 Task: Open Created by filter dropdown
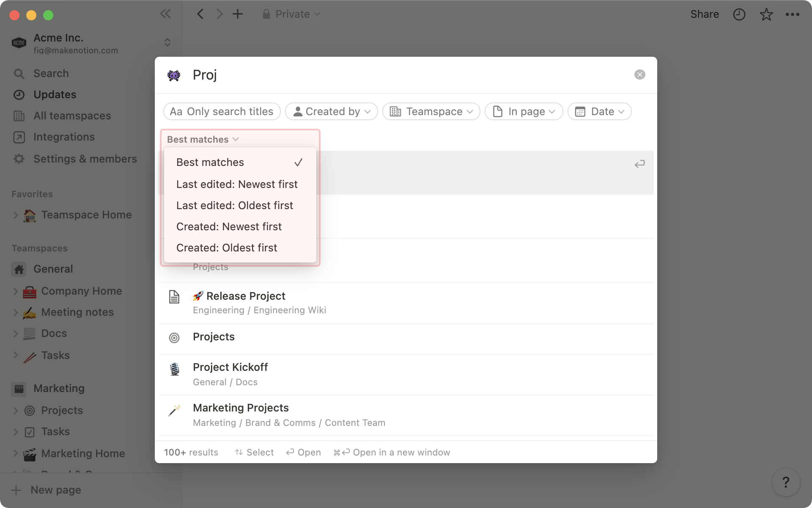[x=331, y=111]
